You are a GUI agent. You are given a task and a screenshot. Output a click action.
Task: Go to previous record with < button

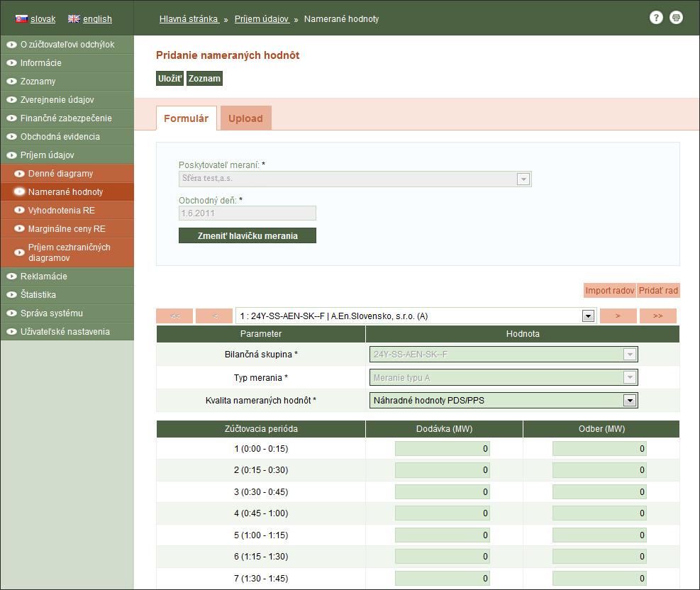214,316
